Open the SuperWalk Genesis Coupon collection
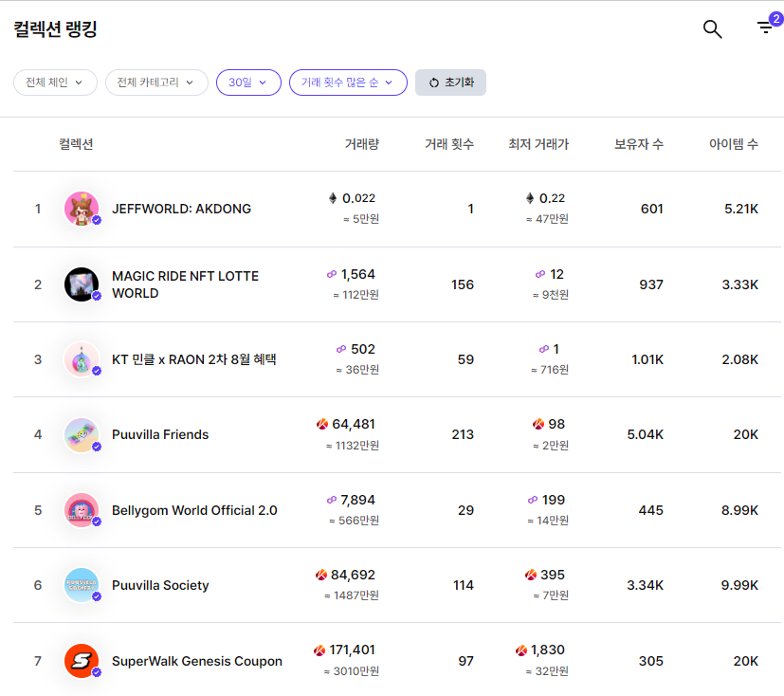The image size is (784, 696). click(197, 661)
